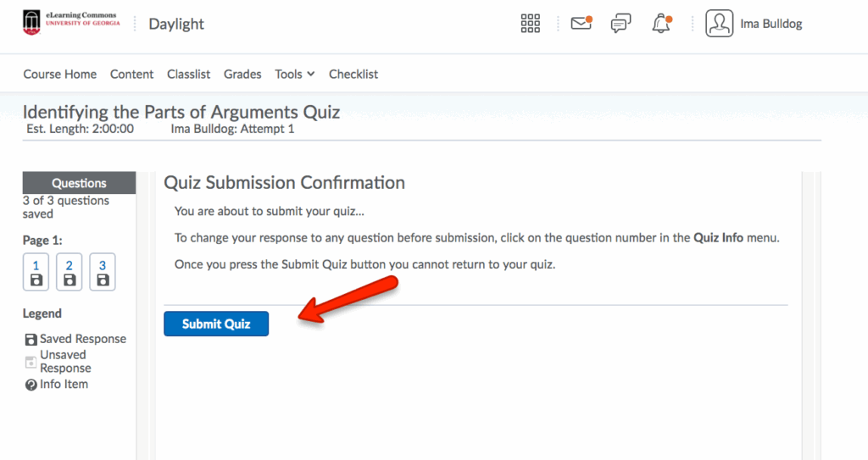The width and height of the screenshot is (868, 460).
Task: Click the Questions panel header
Action: pyautogui.click(x=79, y=183)
